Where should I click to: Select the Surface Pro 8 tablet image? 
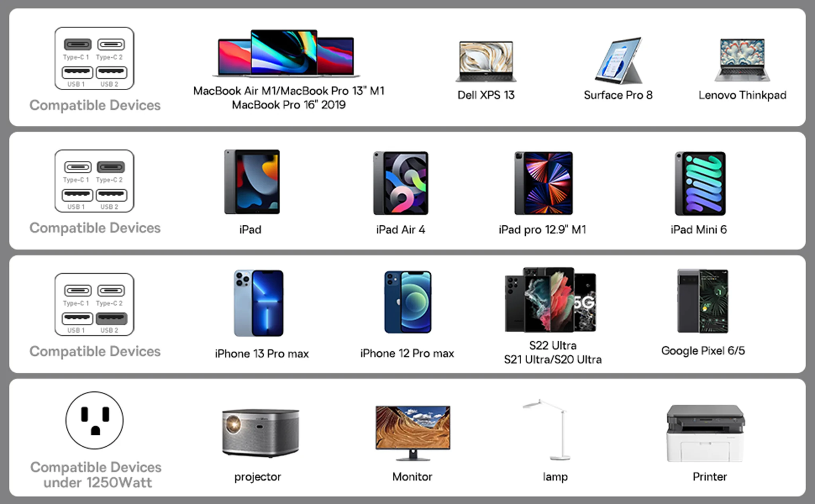[x=619, y=60]
